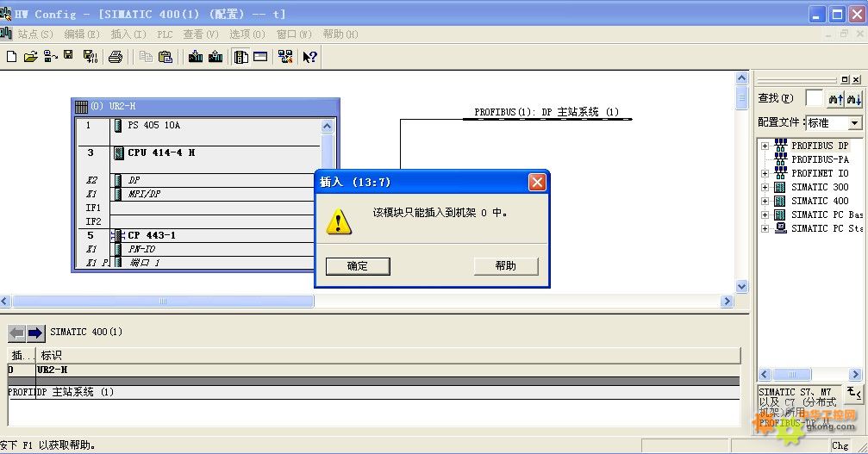This screenshot has width=868, height=454.
Task: Select the CP 443-1 rack row
Action: tap(195, 235)
